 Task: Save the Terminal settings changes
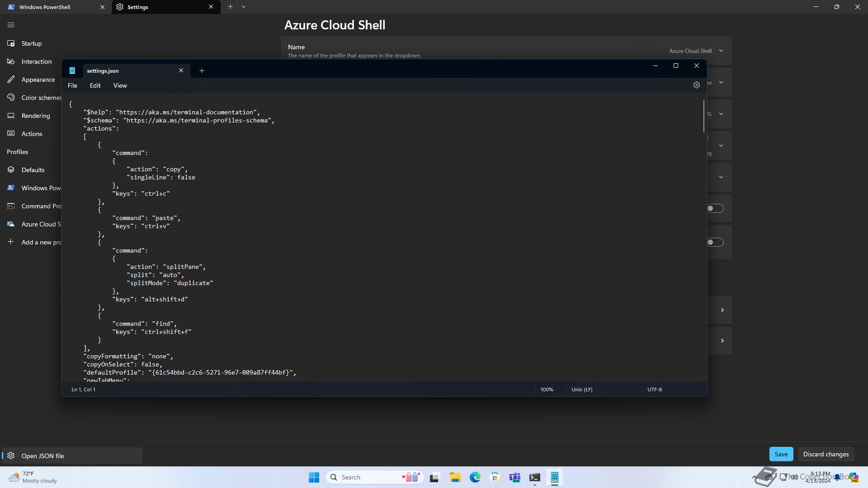coord(781,454)
